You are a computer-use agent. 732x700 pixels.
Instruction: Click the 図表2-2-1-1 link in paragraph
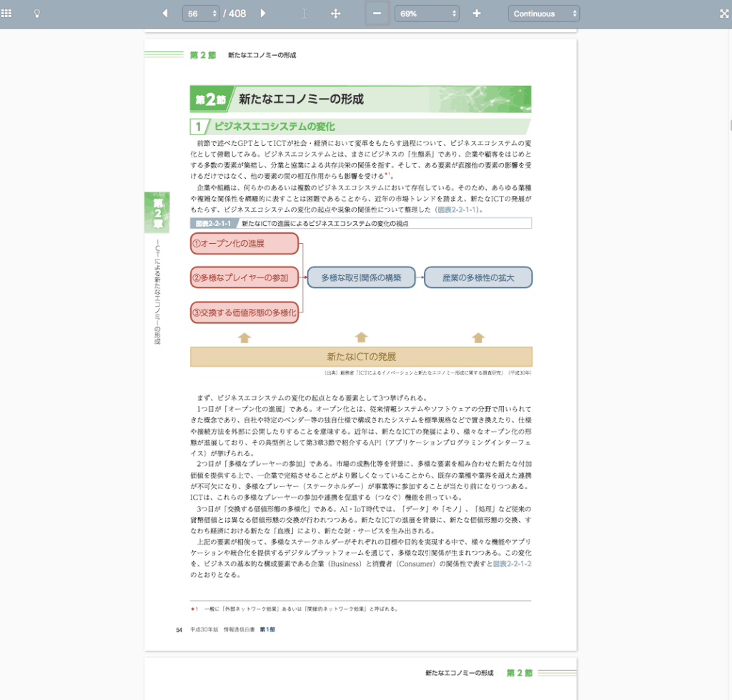coord(457,209)
